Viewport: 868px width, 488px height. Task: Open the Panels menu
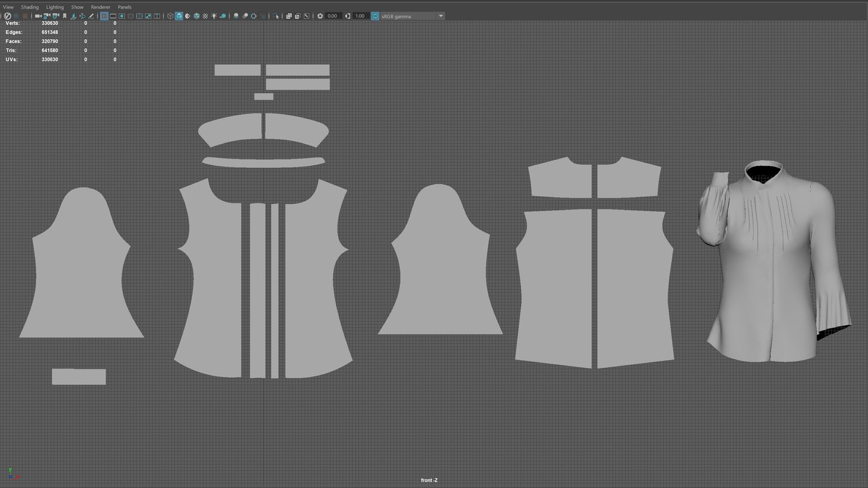click(x=124, y=7)
